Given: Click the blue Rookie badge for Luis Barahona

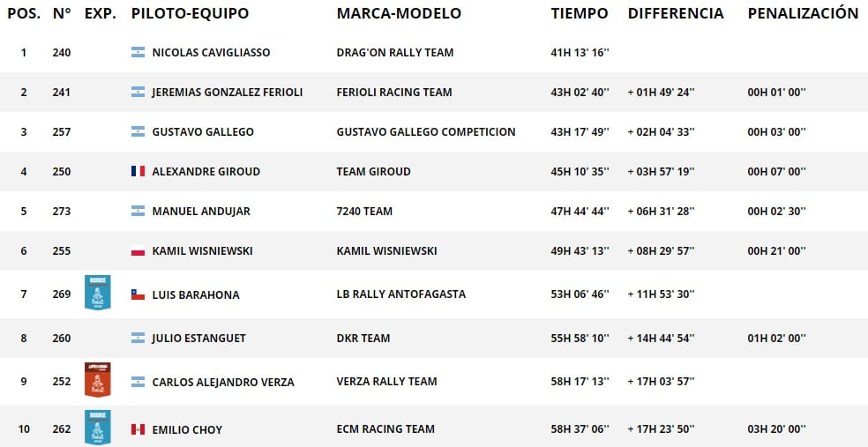Looking at the screenshot, I should pyautogui.click(x=97, y=292).
